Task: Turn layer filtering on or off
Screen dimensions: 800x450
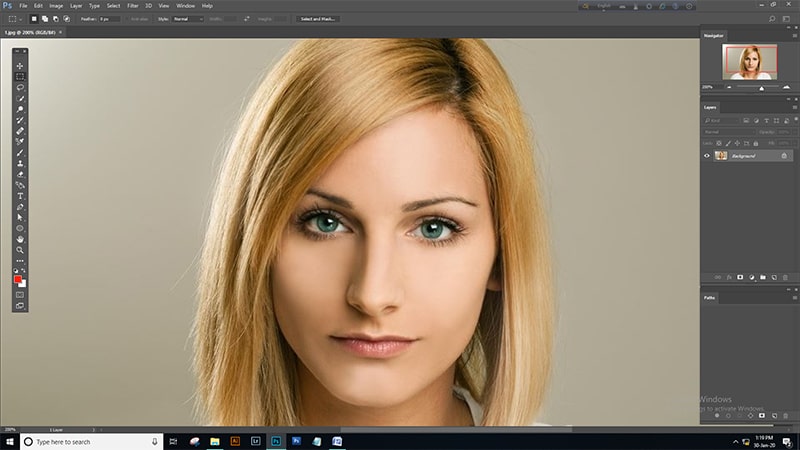Action: (796, 119)
